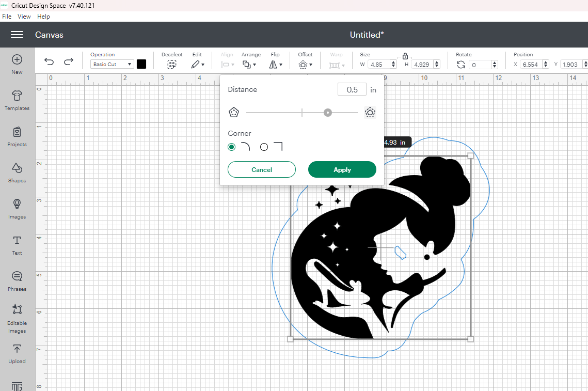Open the File menu
The image size is (588, 391).
click(x=7, y=17)
